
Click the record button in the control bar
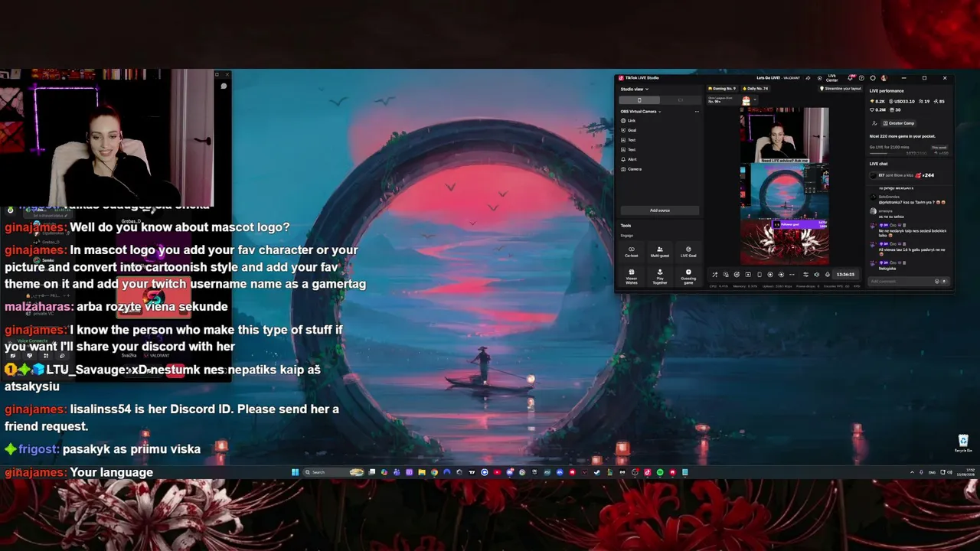770,275
